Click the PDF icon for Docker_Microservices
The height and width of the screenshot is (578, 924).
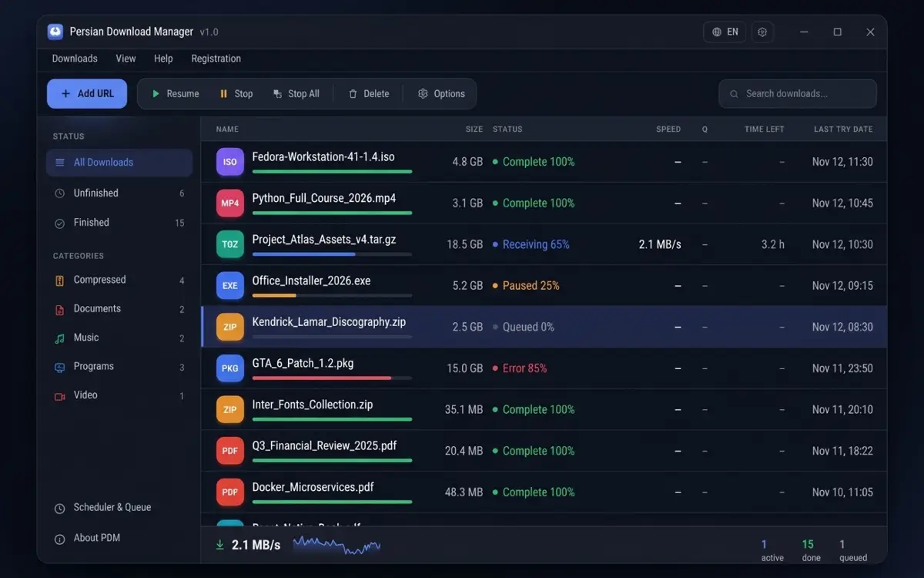[x=230, y=492]
